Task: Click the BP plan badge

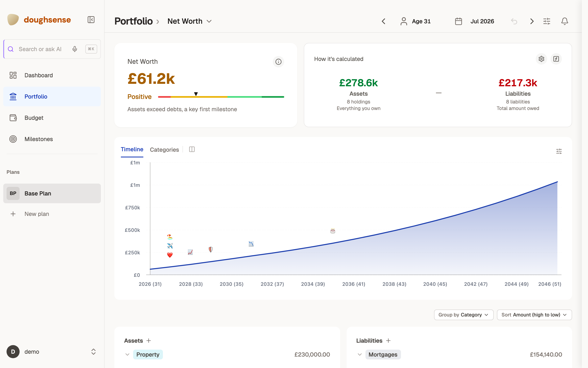Action: [13, 193]
